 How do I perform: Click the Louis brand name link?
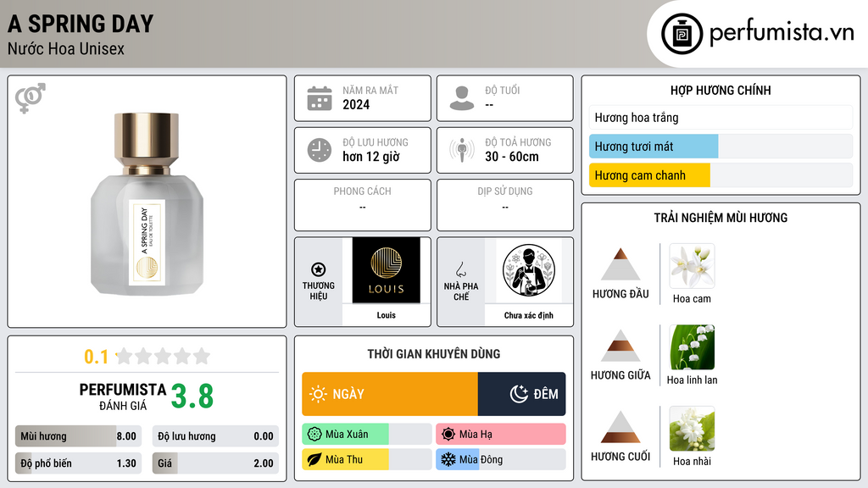pos(387,315)
